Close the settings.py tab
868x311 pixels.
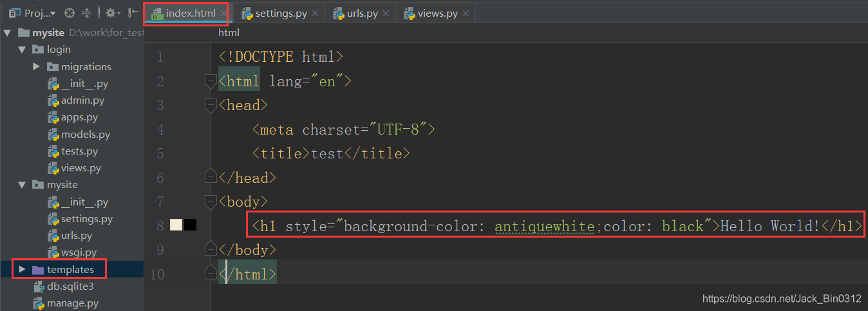[x=314, y=13]
